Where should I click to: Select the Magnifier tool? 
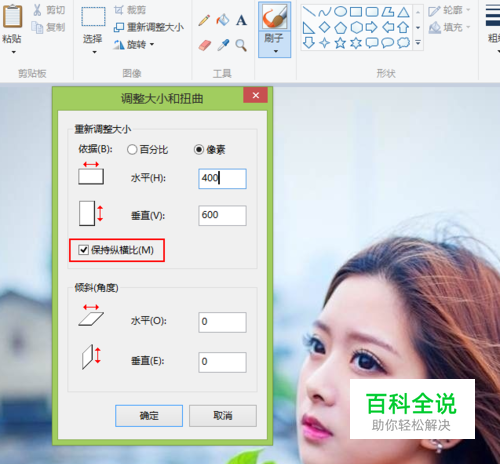click(241, 45)
